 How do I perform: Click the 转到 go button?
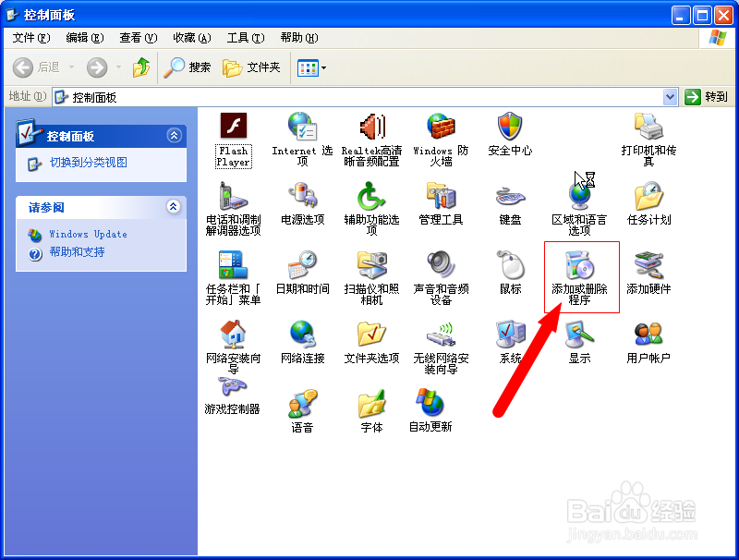(706, 97)
